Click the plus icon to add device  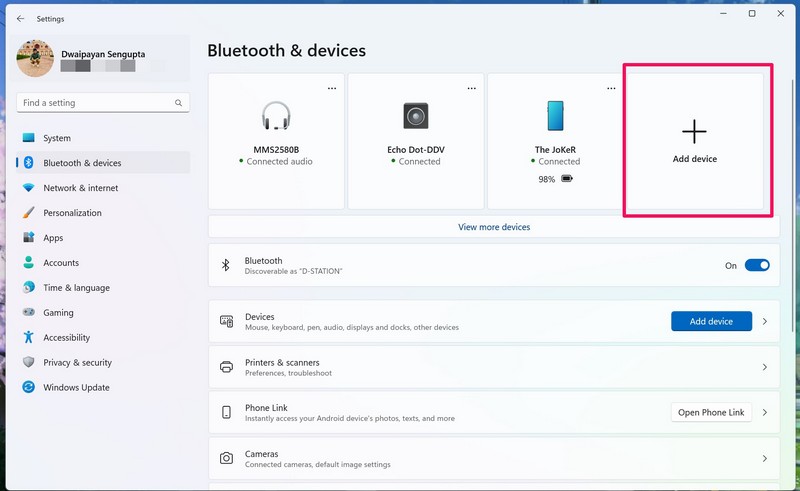click(694, 132)
